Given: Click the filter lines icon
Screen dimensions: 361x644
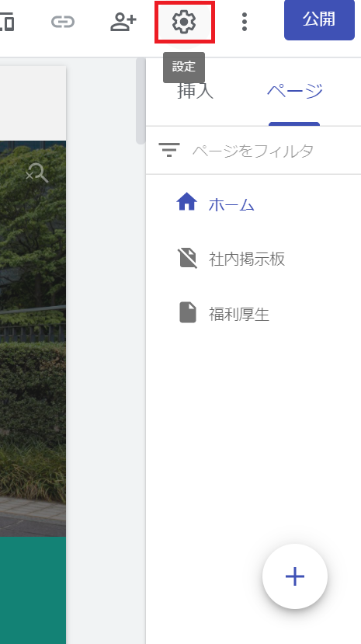Looking at the screenshot, I should pyautogui.click(x=169, y=150).
